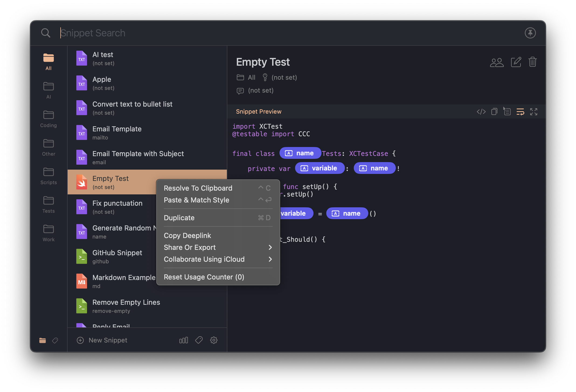Click the raw code view icon
Screen dimensions: 576x392
click(480, 111)
